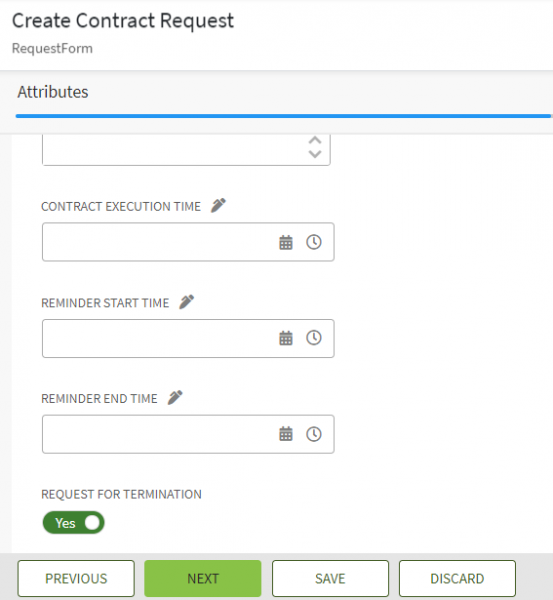Viewport: 553px width, 600px height.
Task: Click the down arrow of the top spinner field
Action: [x=315, y=154]
